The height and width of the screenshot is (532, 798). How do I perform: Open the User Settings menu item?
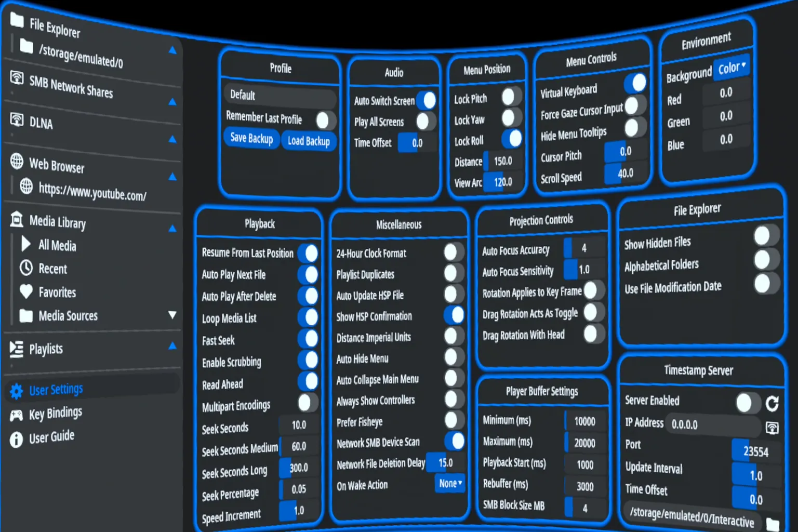click(x=56, y=390)
